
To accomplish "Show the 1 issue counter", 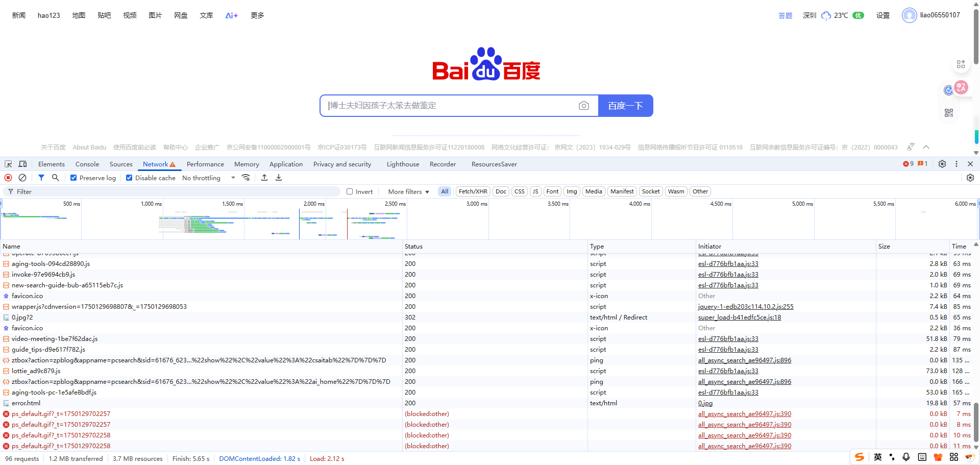I will (923, 164).
